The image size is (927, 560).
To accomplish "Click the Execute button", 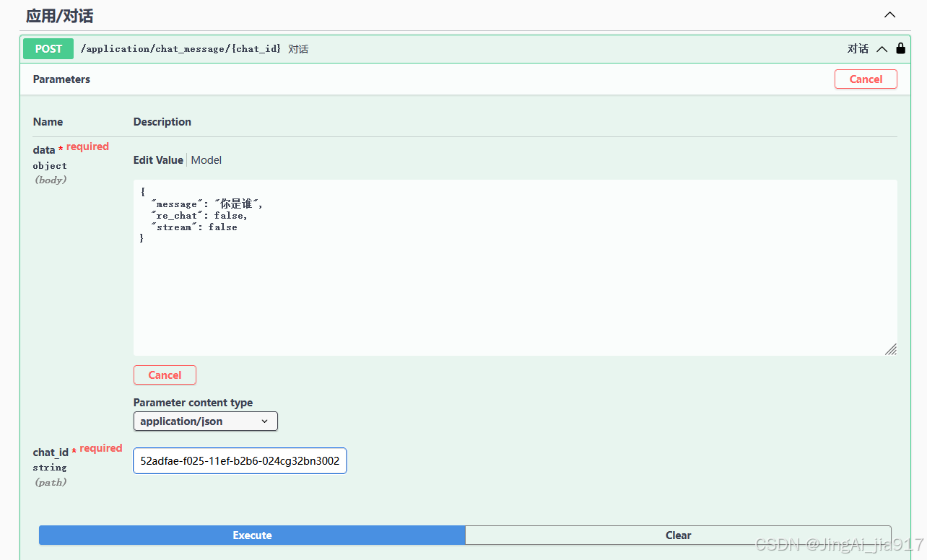I will pyautogui.click(x=252, y=535).
